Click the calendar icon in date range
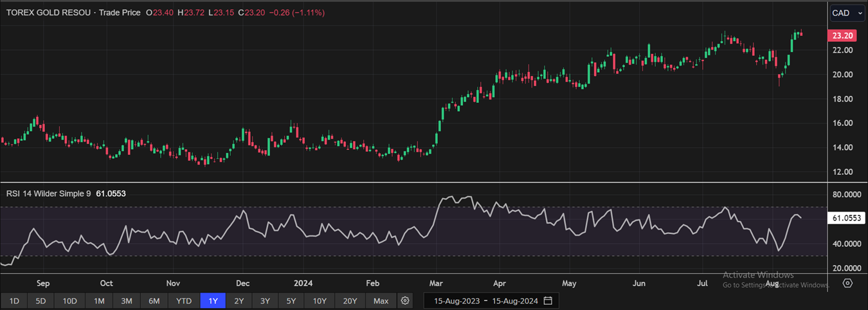The width and height of the screenshot is (868, 310). (548, 300)
